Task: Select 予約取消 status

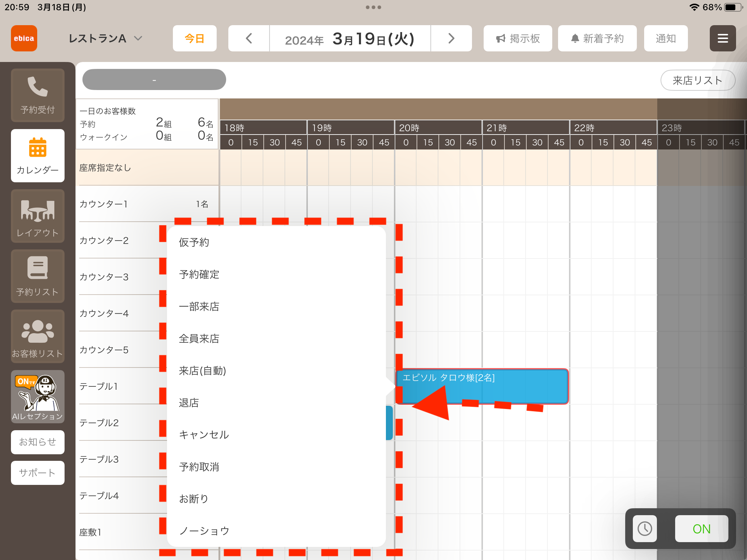Action: tap(276, 467)
